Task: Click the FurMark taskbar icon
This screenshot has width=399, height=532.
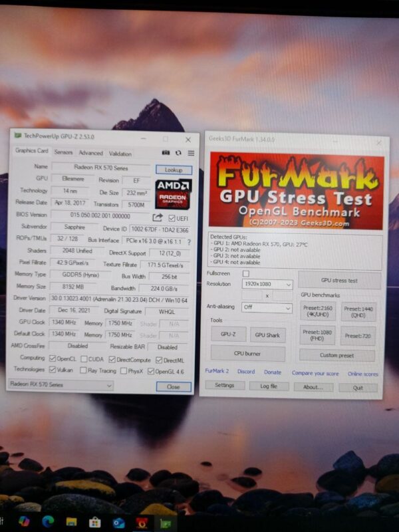Action: [142, 523]
